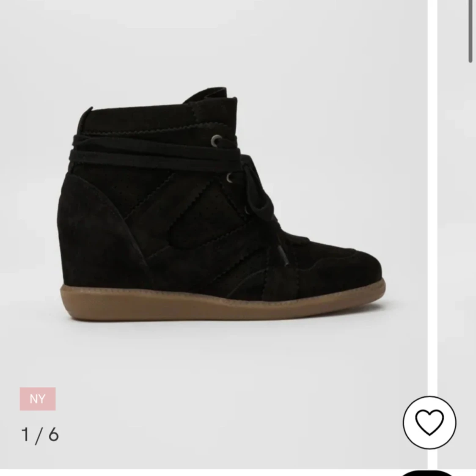
Task: Click the pink NY badge
Action: tap(38, 399)
